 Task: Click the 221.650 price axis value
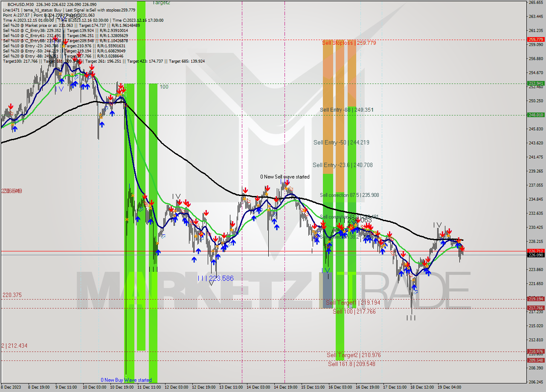tap(536, 283)
